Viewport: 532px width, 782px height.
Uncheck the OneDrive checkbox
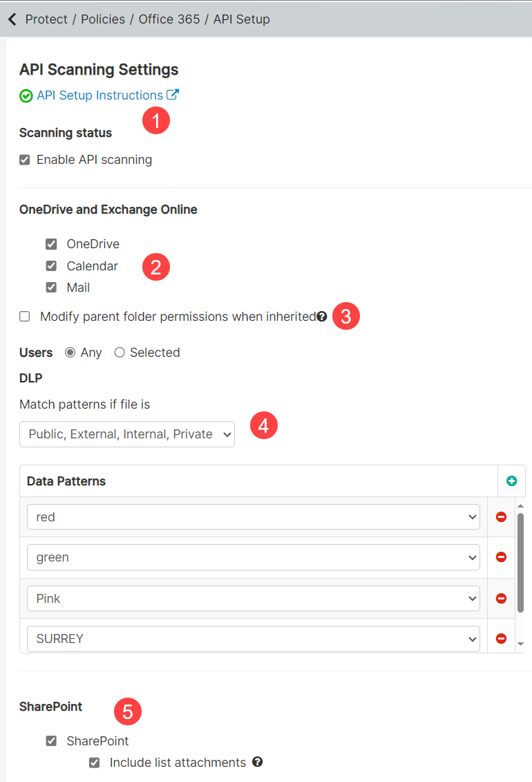[x=51, y=244]
